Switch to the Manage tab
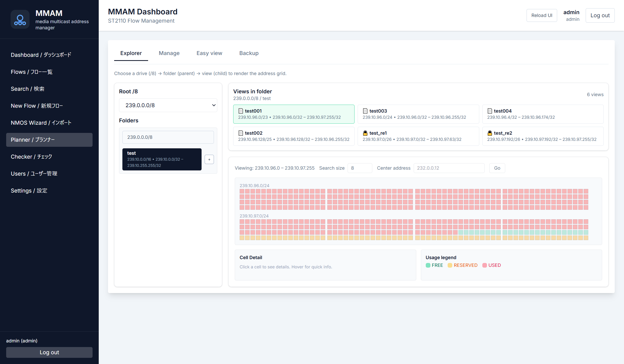The image size is (624, 364). (x=169, y=53)
